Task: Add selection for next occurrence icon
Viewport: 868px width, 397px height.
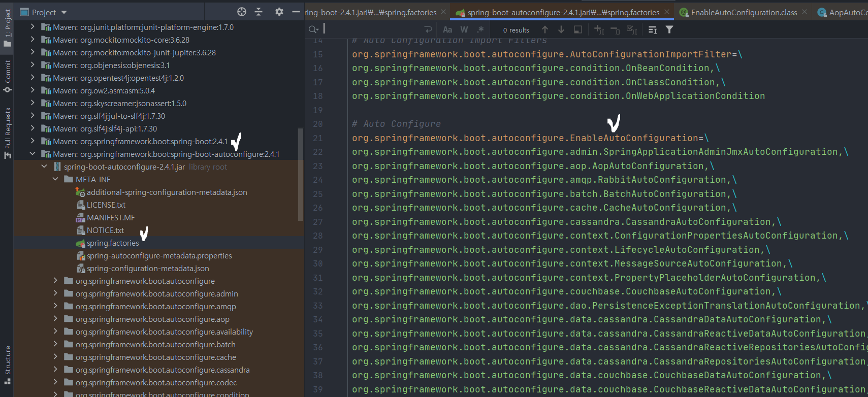Action: point(599,30)
